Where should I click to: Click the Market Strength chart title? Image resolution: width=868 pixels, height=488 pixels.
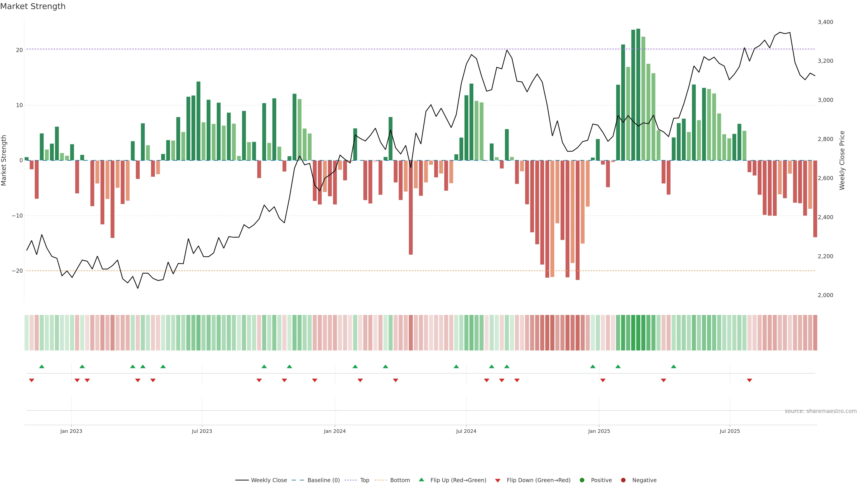click(33, 6)
